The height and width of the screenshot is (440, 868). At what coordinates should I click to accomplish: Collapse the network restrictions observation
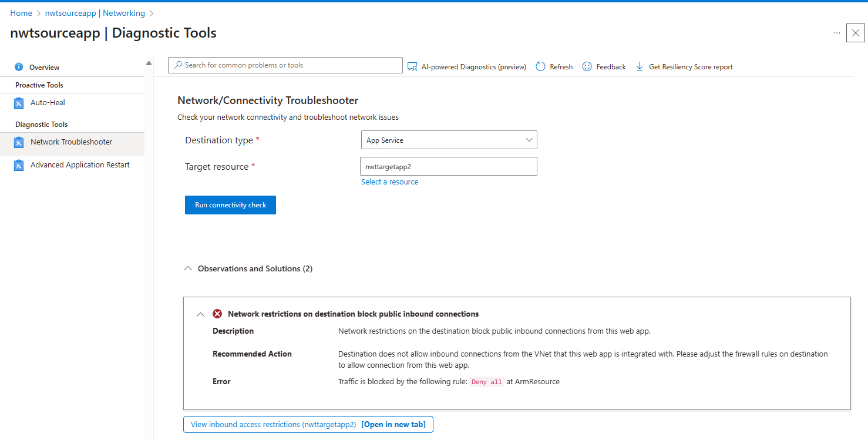point(200,314)
